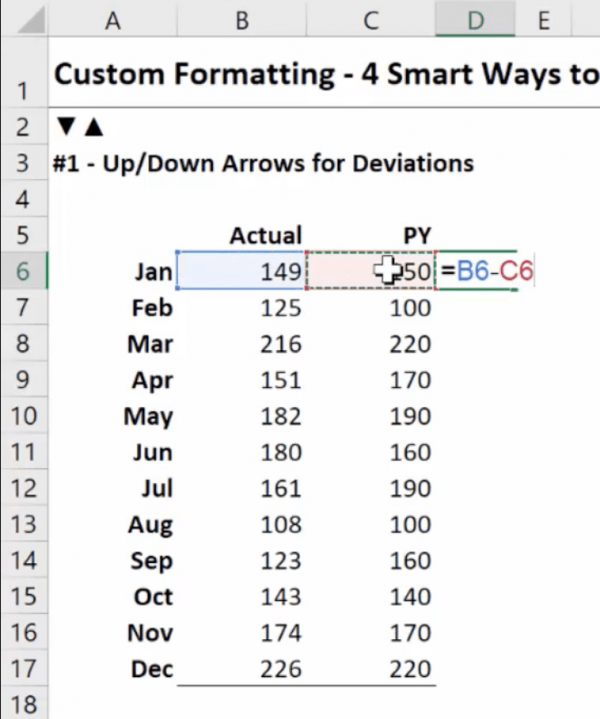Click the 'Dec' month label cell
Image resolution: width=600 pixels, height=719 pixels.
152,668
